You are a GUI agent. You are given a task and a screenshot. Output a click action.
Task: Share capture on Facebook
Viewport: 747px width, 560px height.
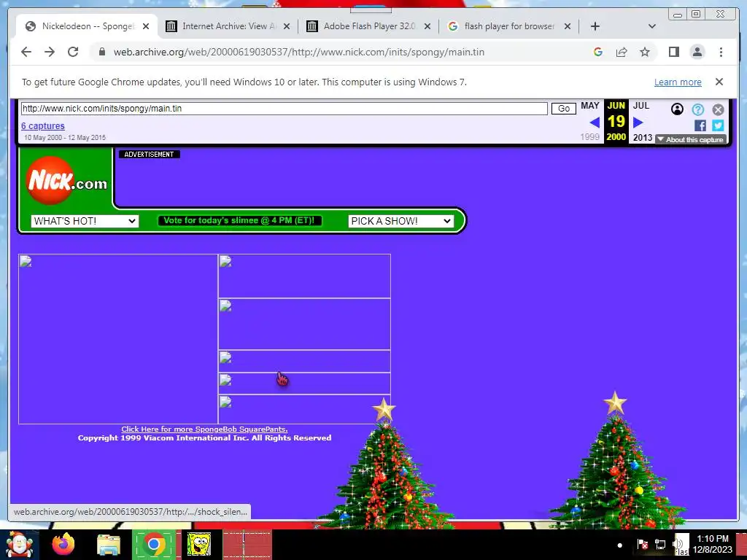pyautogui.click(x=700, y=125)
